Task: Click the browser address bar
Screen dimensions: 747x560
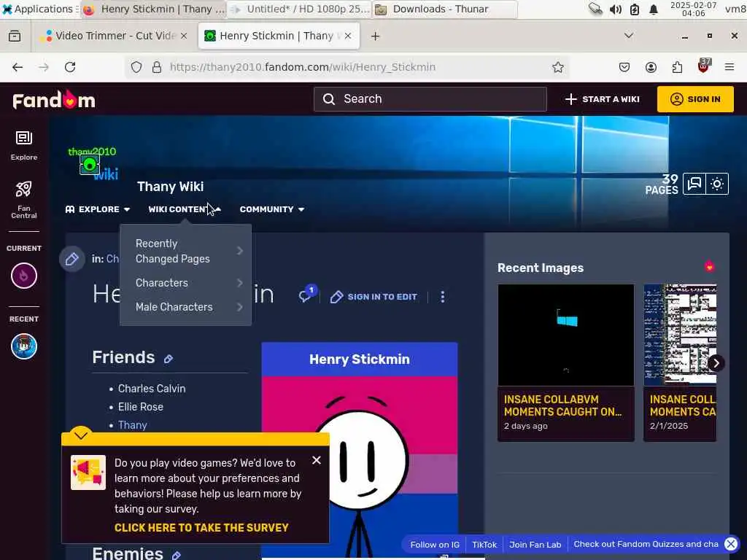Action: click(348, 67)
